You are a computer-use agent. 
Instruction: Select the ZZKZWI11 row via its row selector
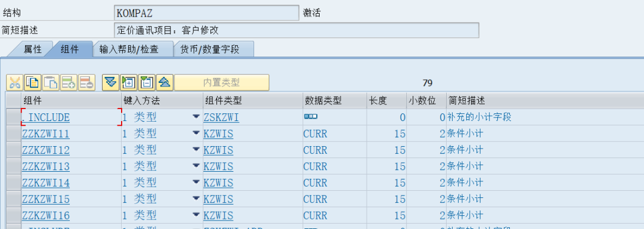click(x=14, y=134)
